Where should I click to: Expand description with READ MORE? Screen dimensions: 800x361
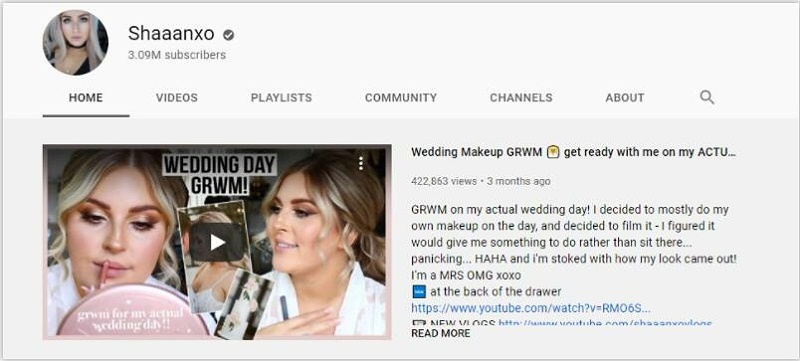tap(441, 333)
